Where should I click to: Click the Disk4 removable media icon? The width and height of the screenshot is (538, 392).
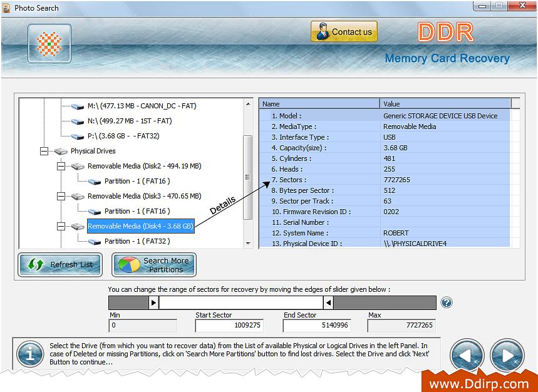point(78,227)
